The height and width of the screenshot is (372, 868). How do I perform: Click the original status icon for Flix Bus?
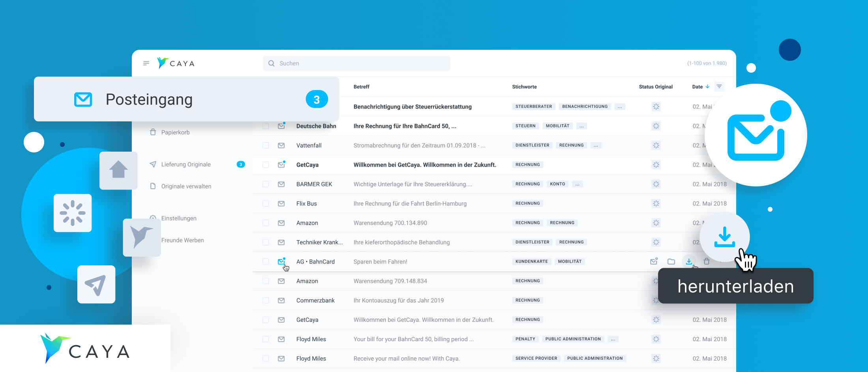click(x=656, y=203)
